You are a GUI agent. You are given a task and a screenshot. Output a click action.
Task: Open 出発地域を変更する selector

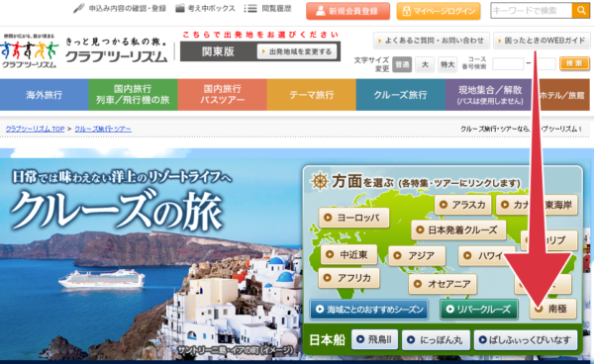297,51
